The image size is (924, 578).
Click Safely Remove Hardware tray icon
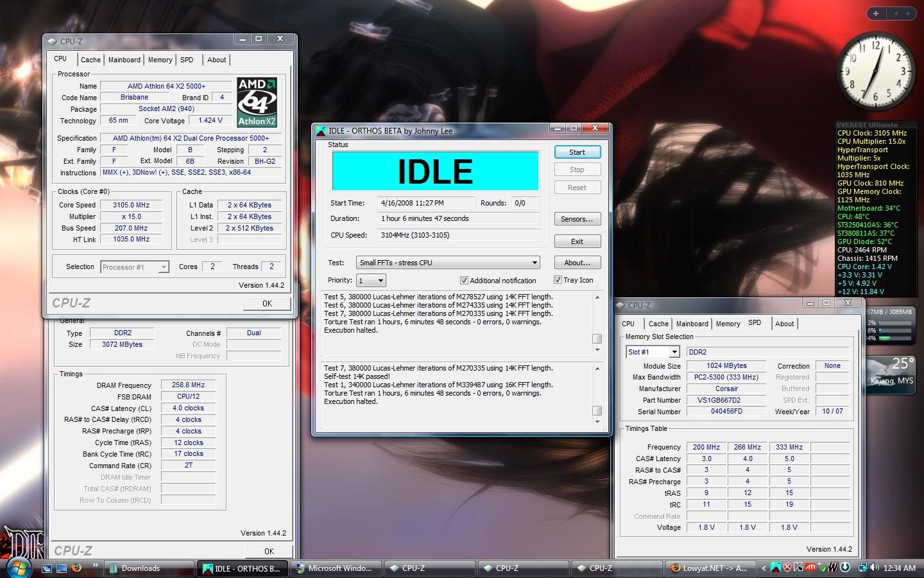coord(822,568)
